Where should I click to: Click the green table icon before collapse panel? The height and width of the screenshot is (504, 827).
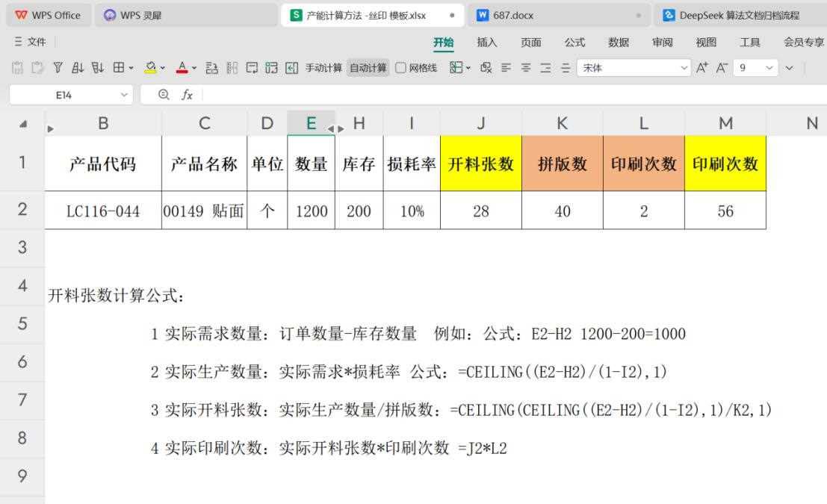272,67
